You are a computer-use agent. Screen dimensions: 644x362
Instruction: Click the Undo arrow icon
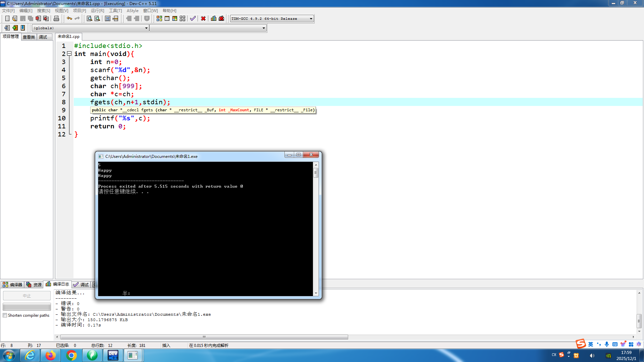pyautogui.click(x=69, y=18)
